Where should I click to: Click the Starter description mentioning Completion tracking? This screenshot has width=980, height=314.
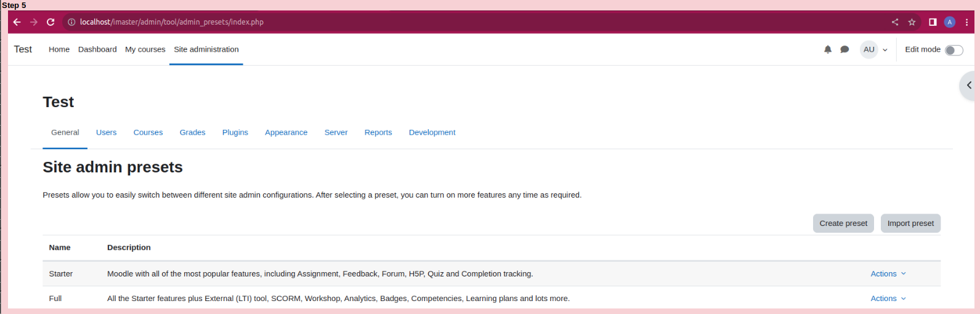pyautogui.click(x=320, y=274)
